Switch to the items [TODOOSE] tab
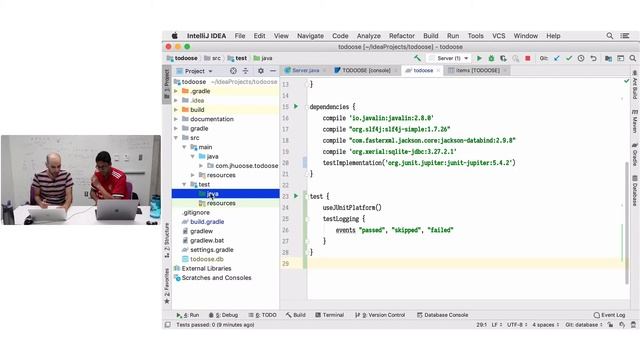 point(477,71)
